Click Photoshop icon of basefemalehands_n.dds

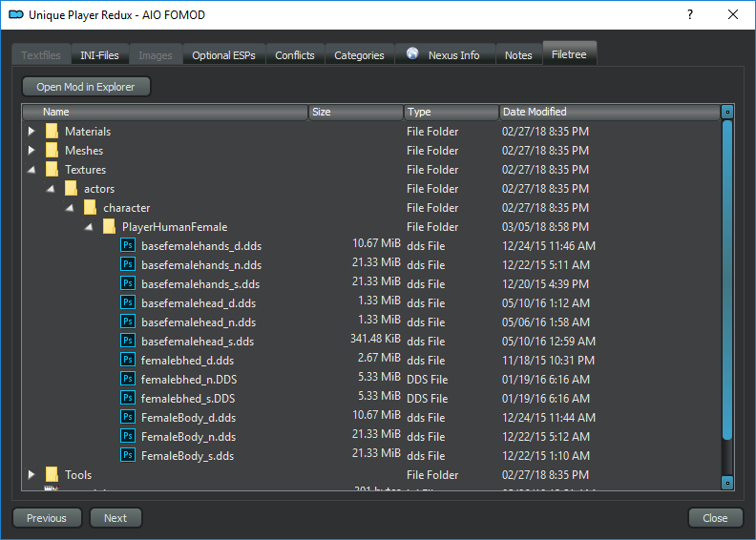tap(128, 264)
